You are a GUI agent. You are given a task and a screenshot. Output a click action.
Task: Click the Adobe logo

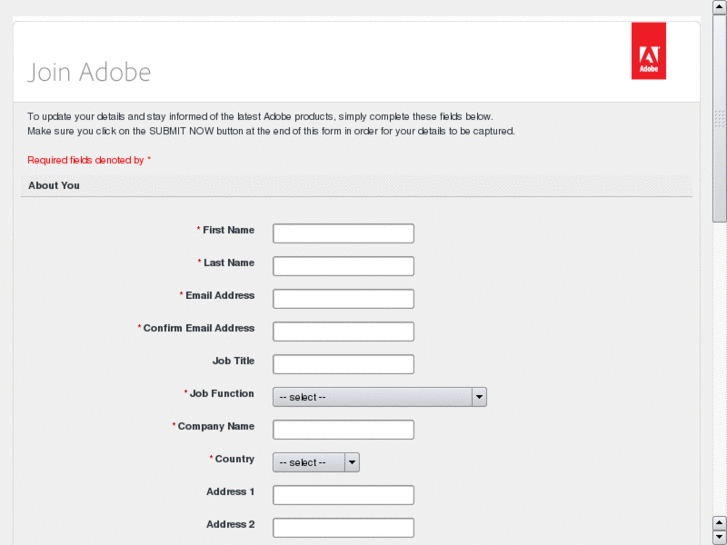coord(648,51)
